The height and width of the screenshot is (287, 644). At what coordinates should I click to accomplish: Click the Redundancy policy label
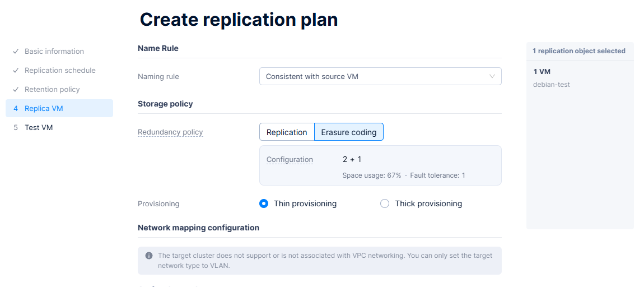(170, 132)
